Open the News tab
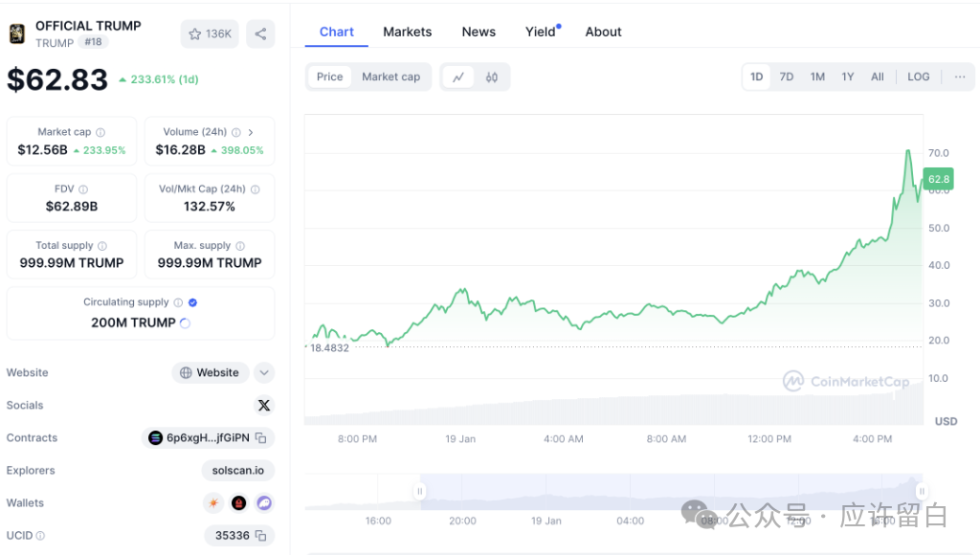This screenshot has height=555, width=980. pyautogui.click(x=479, y=32)
